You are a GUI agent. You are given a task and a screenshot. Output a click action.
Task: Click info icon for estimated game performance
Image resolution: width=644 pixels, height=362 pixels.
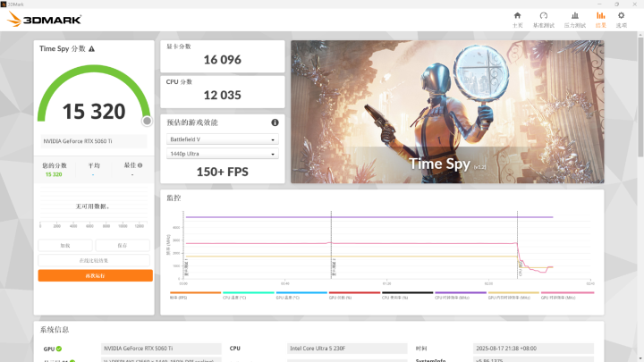click(275, 122)
